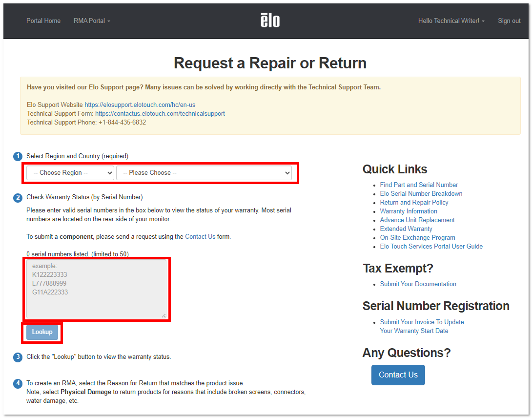Click the Serial Number Registration heading

(436, 306)
